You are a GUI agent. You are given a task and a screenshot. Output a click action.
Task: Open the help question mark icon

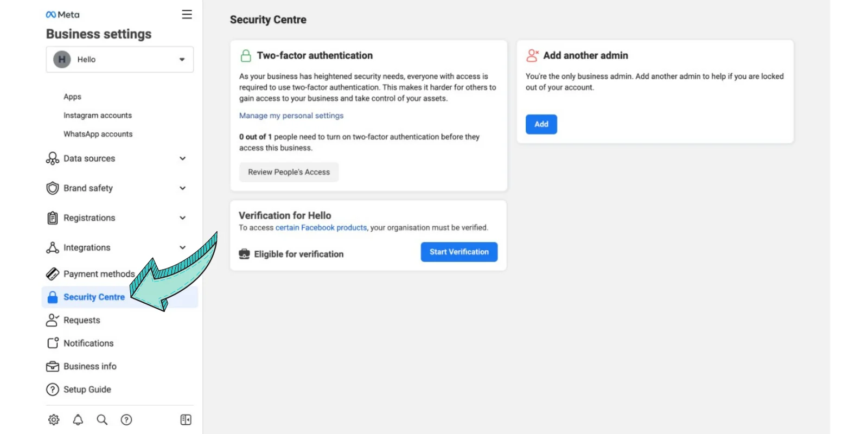pos(126,419)
